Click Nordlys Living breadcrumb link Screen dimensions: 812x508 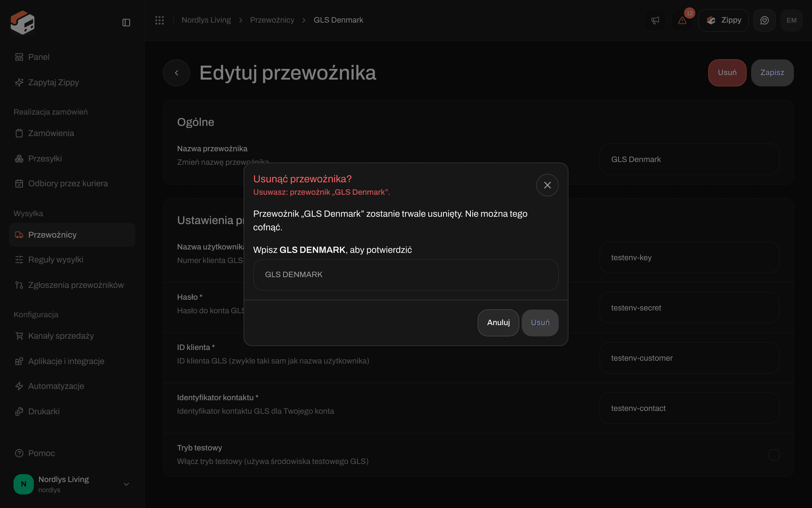coord(206,20)
